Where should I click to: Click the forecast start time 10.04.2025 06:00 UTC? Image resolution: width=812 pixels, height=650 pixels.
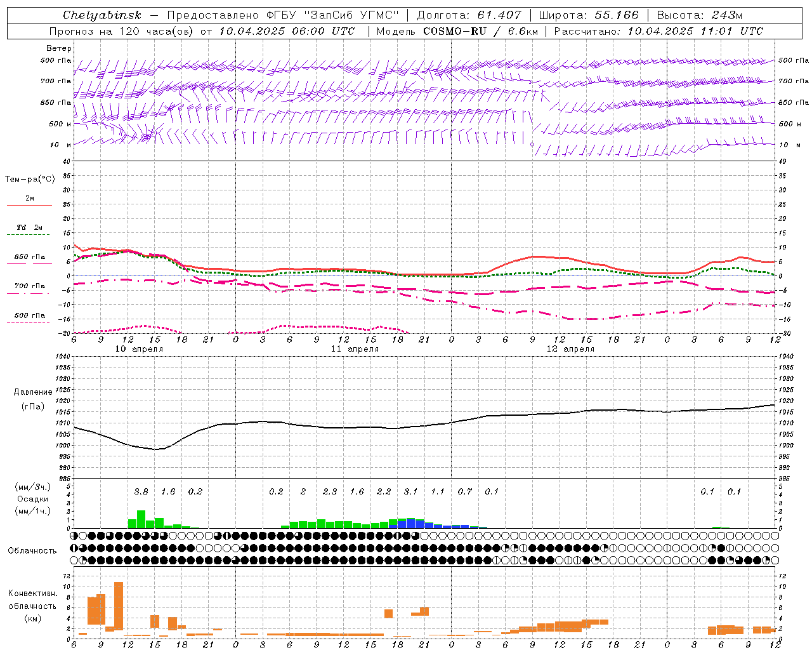point(287,31)
